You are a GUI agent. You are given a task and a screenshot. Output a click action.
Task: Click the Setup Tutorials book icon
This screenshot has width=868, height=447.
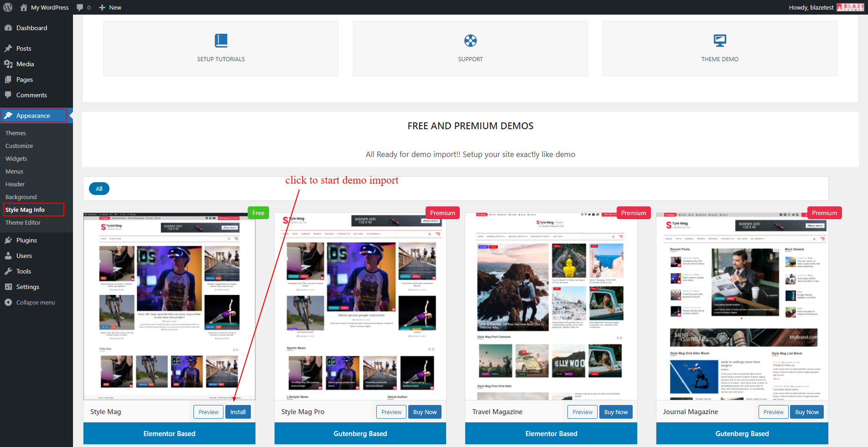point(221,41)
